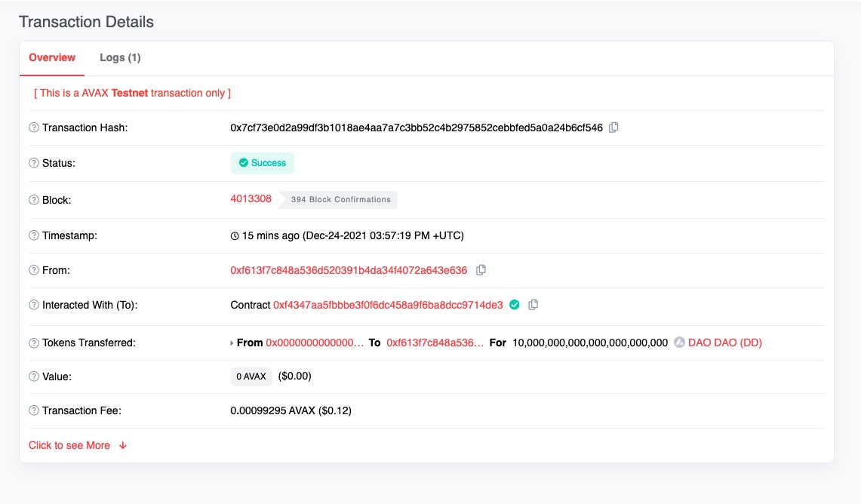
Task: Click the transaction fee 0.00099295 AVAX text
Action: [x=291, y=410]
